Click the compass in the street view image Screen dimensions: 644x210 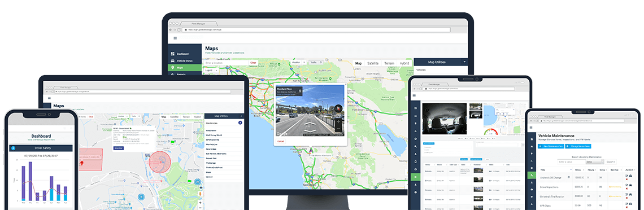point(338,109)
